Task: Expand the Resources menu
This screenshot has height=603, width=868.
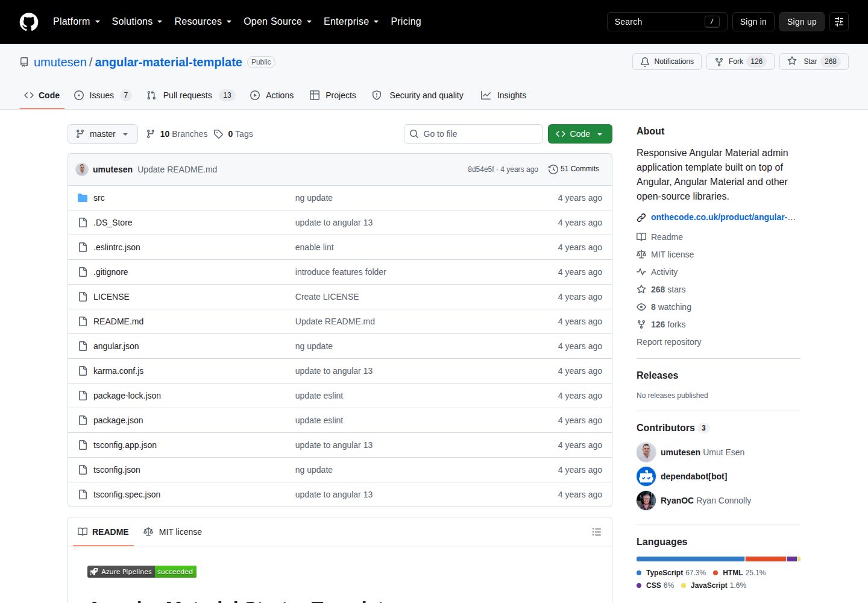Action: (203, 22)
